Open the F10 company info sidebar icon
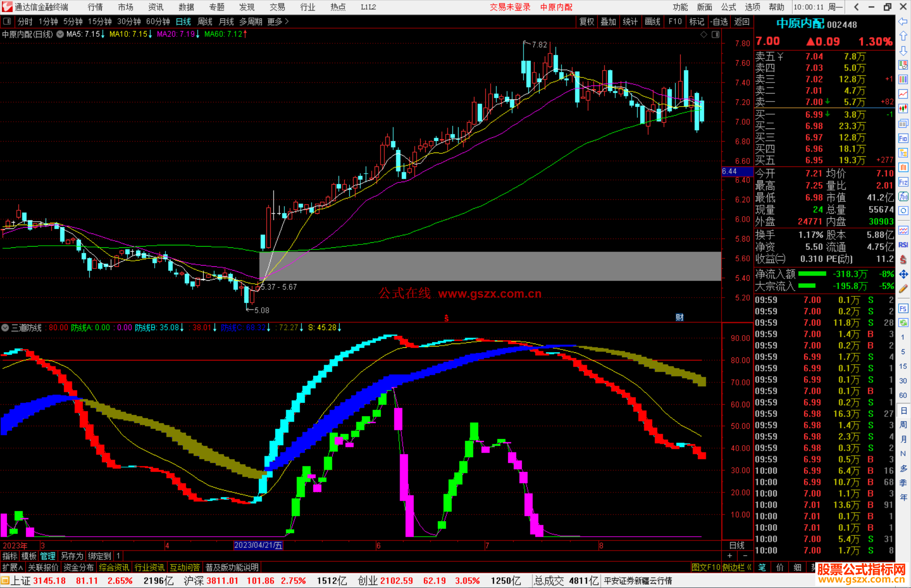 pyautogui.click(x=903, y=138)
